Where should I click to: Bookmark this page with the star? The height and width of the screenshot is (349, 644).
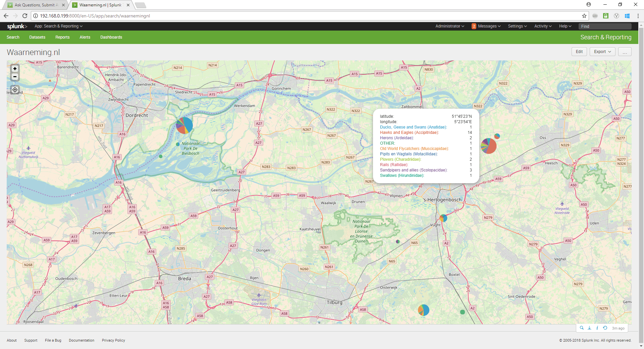pyautogui.click(x=584, y=16)
